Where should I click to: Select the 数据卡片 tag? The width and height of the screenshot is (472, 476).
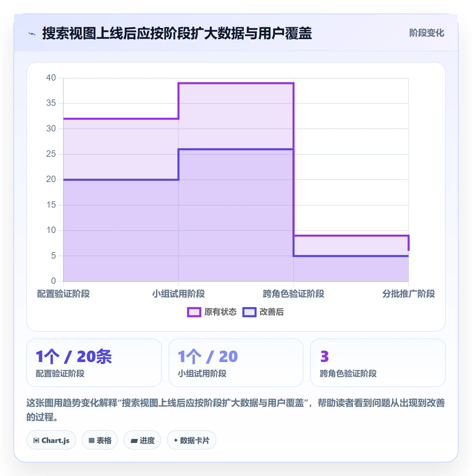click(191, 440)
